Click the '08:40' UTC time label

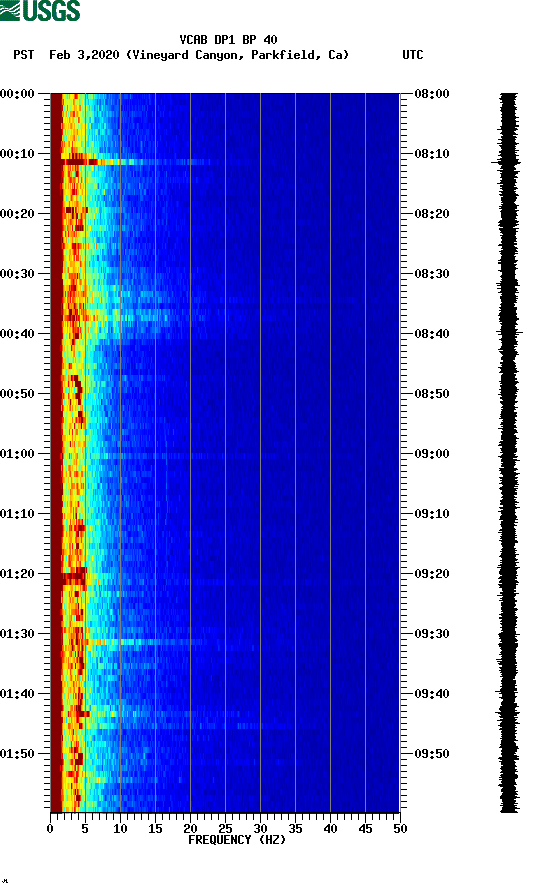[432, 334]
